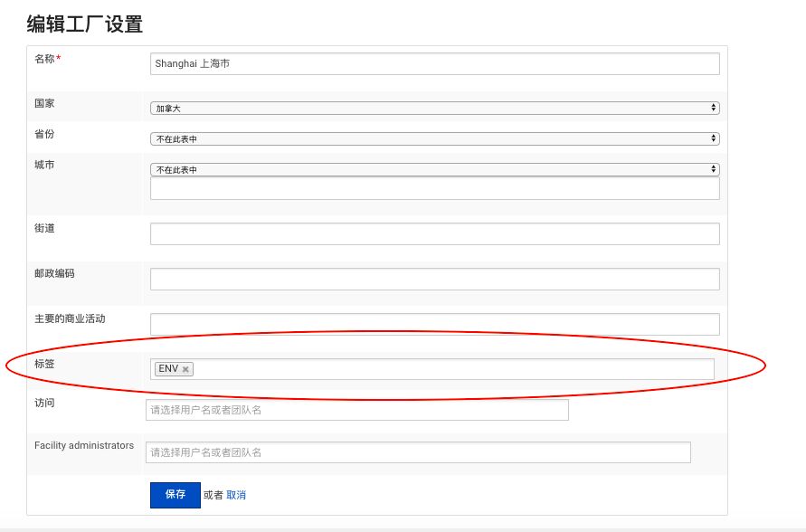Open the 城市 city dropdown

tap(434, 169)
